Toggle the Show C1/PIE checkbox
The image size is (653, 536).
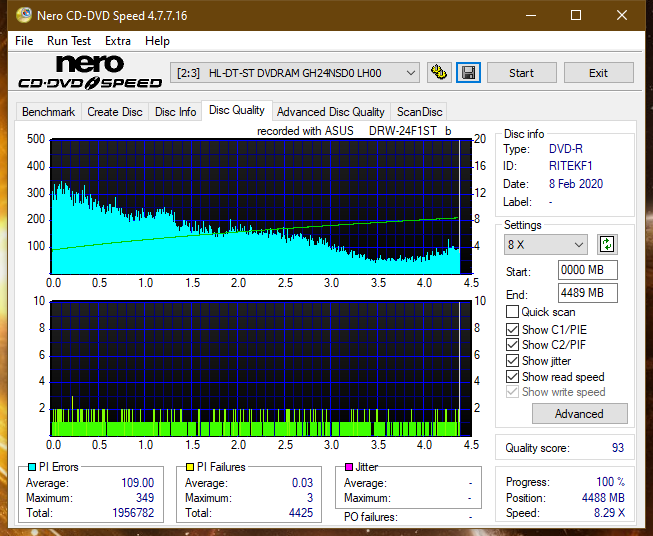click(512, 329)
